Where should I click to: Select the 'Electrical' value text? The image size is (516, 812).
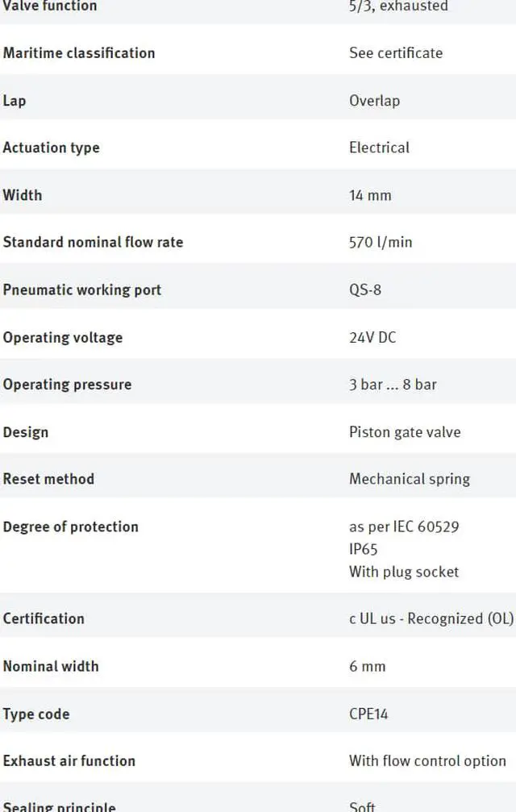(380, 148)
